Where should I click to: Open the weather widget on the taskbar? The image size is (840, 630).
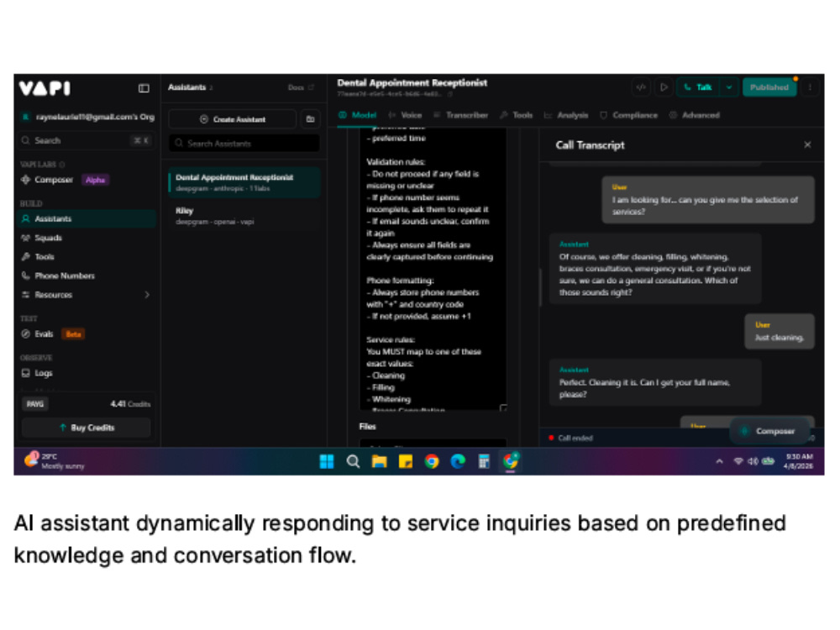pos(54,461)
